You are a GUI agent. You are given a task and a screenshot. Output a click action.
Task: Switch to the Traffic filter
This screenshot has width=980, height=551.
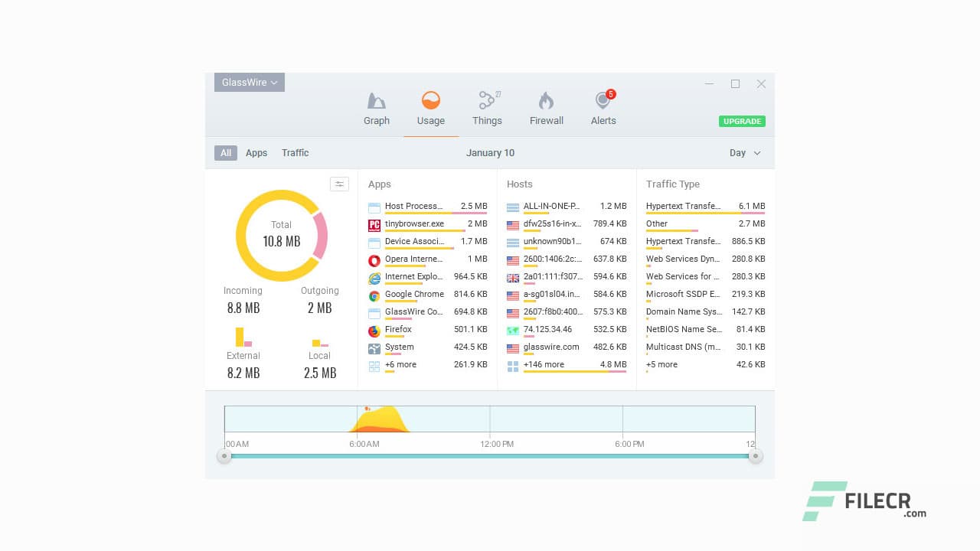[x=295, y=152]
